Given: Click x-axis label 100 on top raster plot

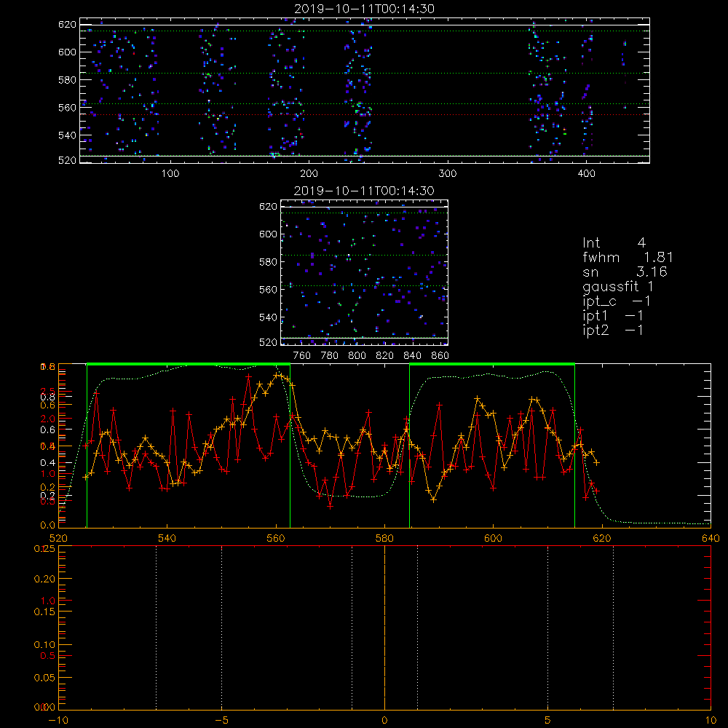Looking at the screenshot, I should pyautogui.click(x=170, y=174).
